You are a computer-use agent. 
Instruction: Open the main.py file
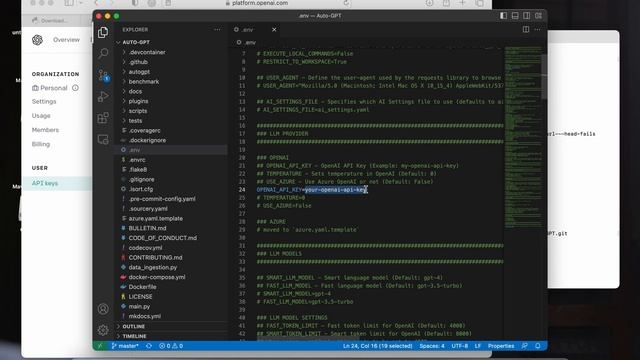[139, 307]
